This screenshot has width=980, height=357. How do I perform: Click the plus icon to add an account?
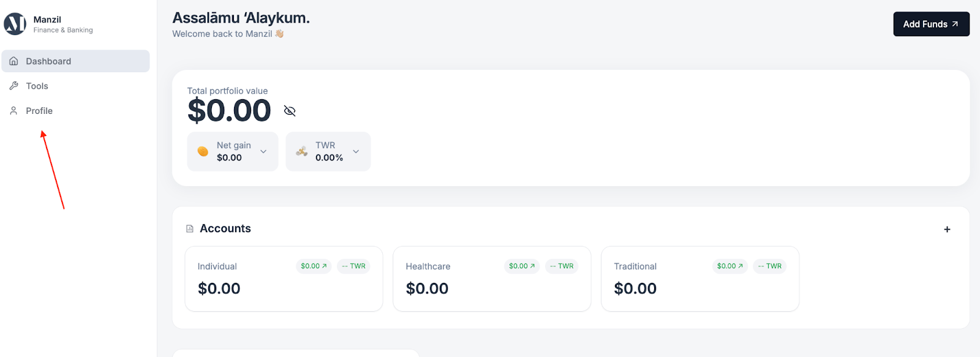coord(947,229)
